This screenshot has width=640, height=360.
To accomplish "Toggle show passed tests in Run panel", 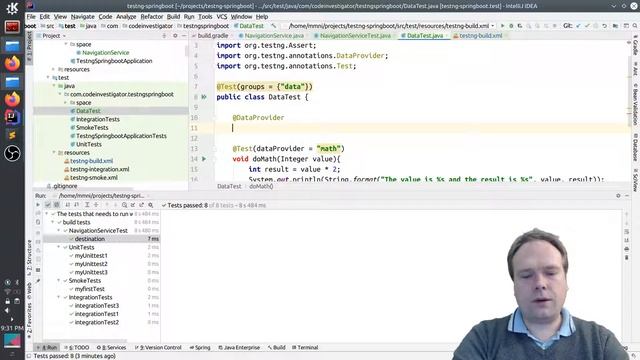I will click(x=48, y=205).
